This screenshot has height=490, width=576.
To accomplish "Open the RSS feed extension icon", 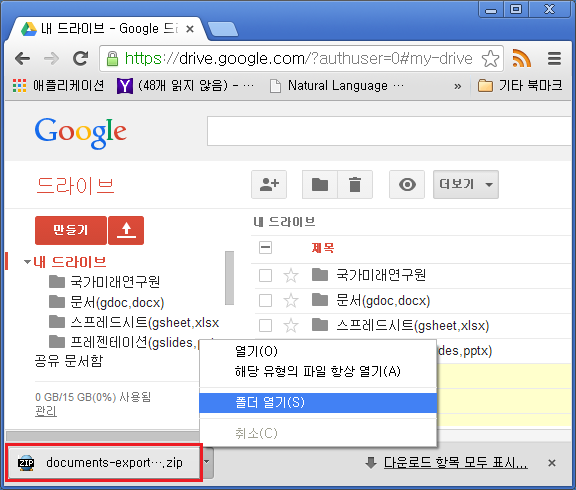I will (x=522, y=58).
